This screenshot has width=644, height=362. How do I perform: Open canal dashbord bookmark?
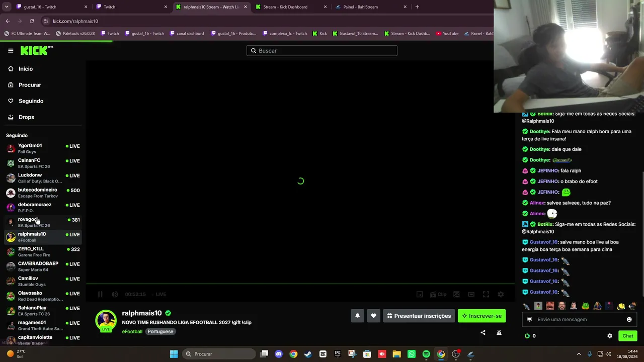[x=187, y=34]
